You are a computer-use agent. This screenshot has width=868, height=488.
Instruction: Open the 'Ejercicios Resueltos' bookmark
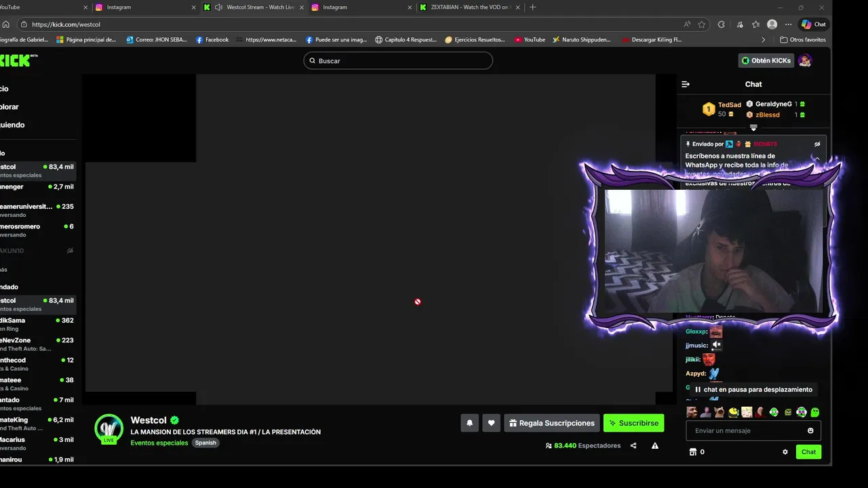[475, 39]
